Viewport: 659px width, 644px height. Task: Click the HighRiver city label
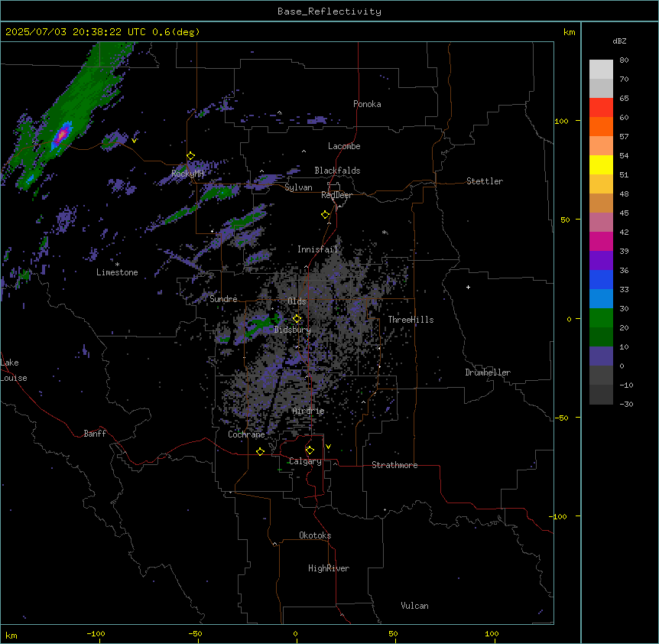[329, 568]
